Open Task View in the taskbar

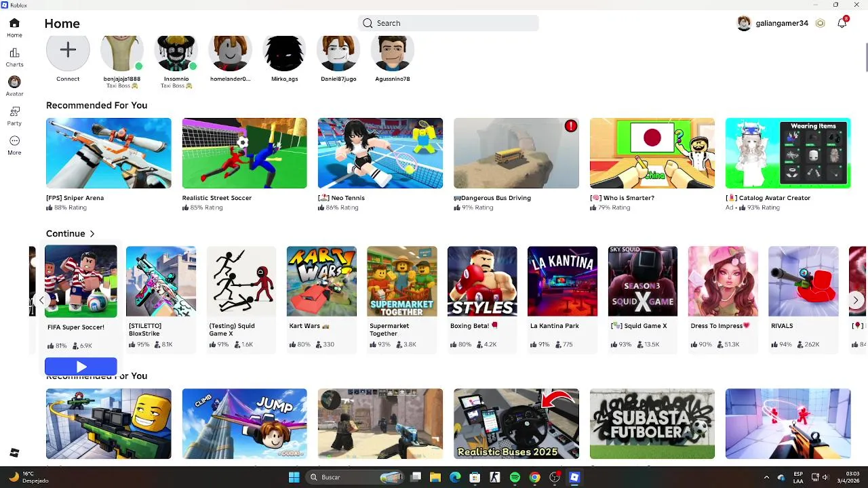tap(416, 477)
